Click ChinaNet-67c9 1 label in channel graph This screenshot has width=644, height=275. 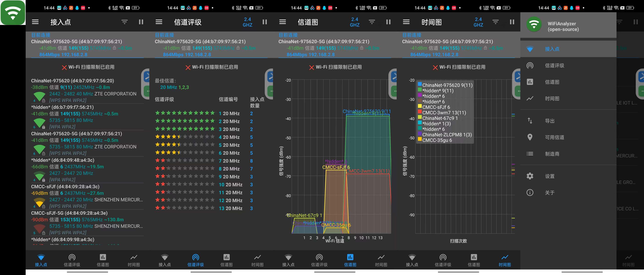tap(304, 215)
